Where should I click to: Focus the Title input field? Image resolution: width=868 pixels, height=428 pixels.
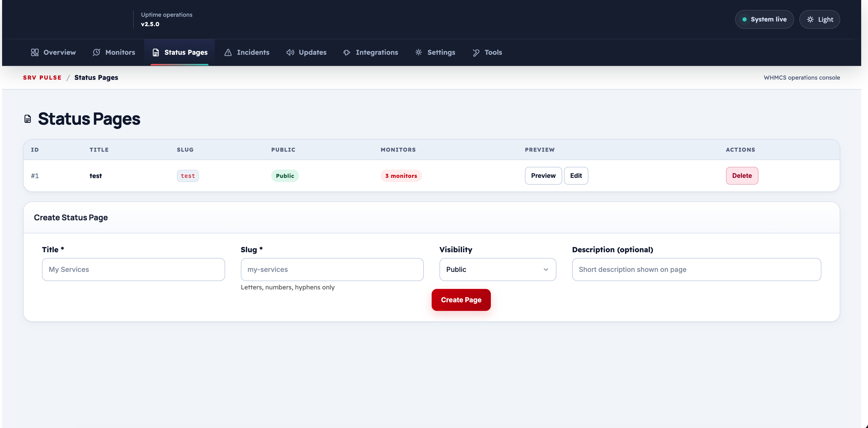click(133, 269)
